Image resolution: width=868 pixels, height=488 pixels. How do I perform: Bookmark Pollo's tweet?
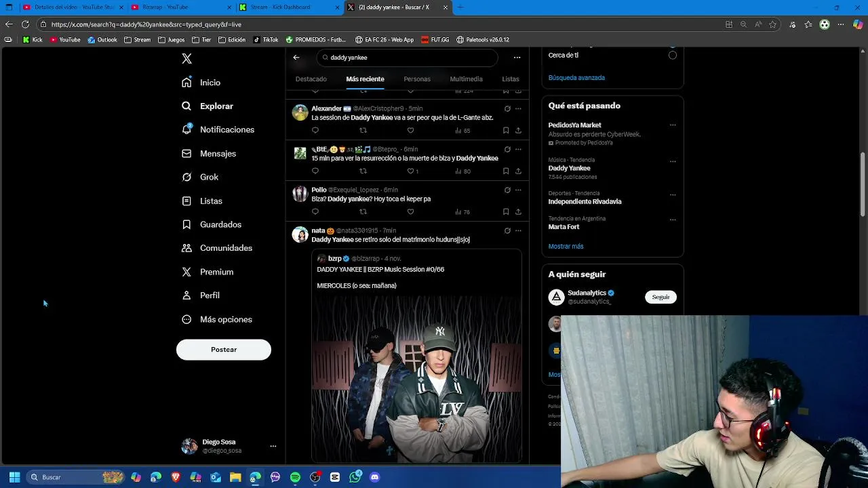pos(506,211)
